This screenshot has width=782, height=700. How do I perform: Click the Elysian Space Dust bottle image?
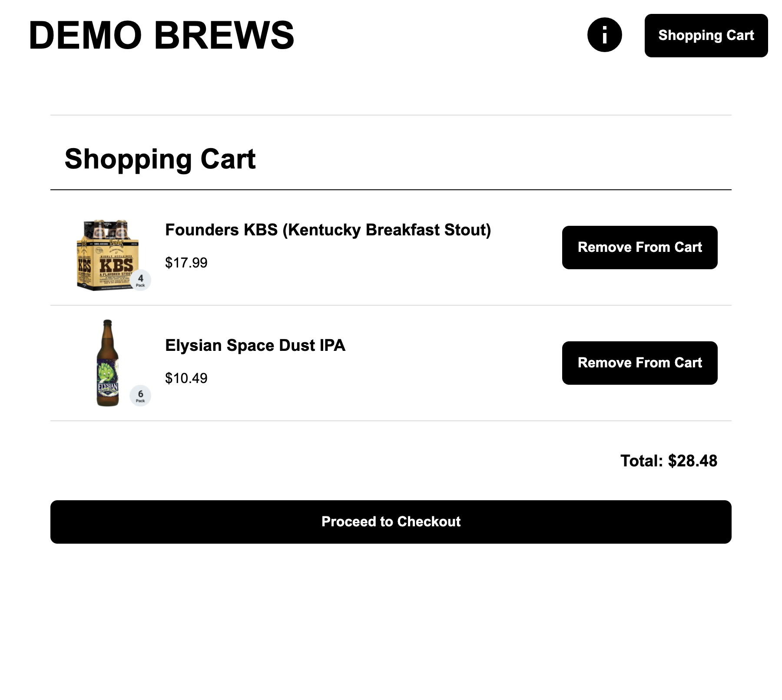pos(107,363)
